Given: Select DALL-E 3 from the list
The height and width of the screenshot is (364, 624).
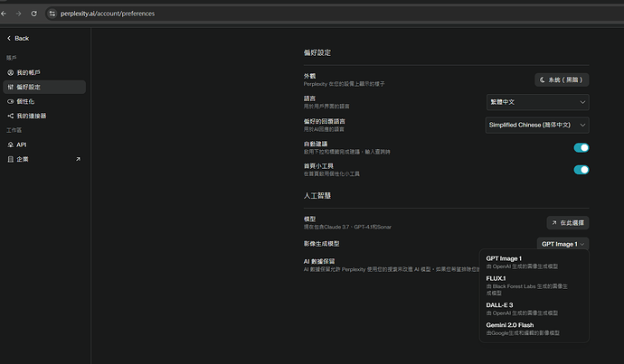Looking at the screenshot, I should click(x=534, y=309).
